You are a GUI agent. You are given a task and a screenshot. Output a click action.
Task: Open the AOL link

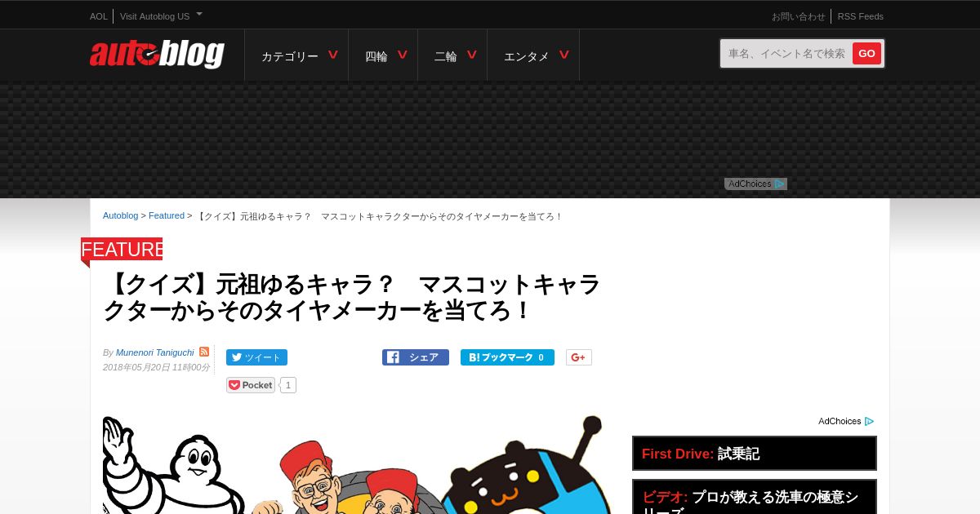[99, 16]
